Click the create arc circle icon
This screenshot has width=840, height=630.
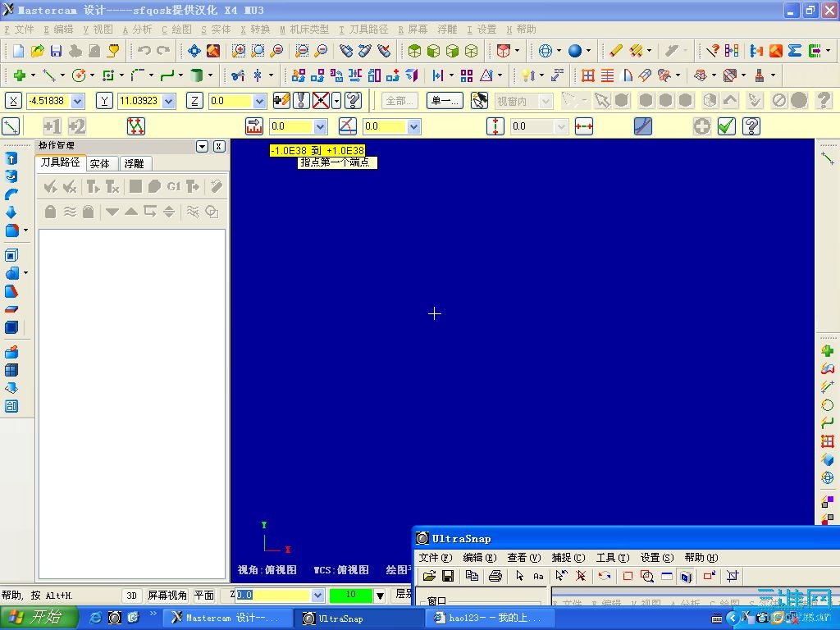(79, 75)
